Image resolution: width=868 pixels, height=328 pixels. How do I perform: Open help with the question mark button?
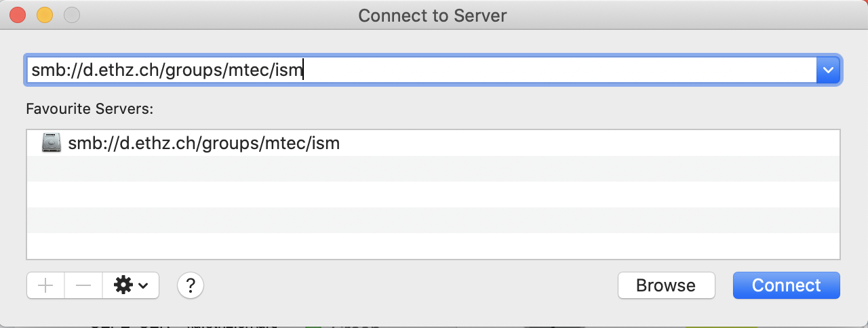click(x=191, y=285)
